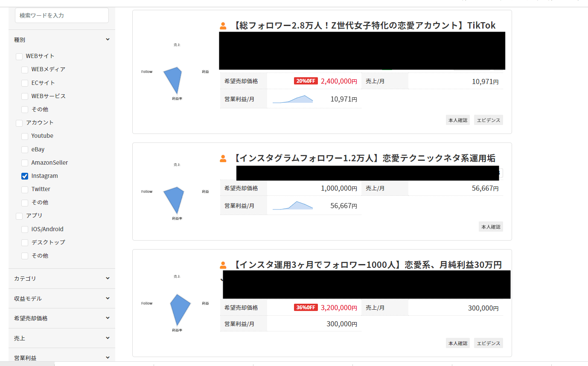Click the user icon beside the 1.2万人 listing
Image resolution: width=588 pixels, height=366 pixels.
pos(223,159)
